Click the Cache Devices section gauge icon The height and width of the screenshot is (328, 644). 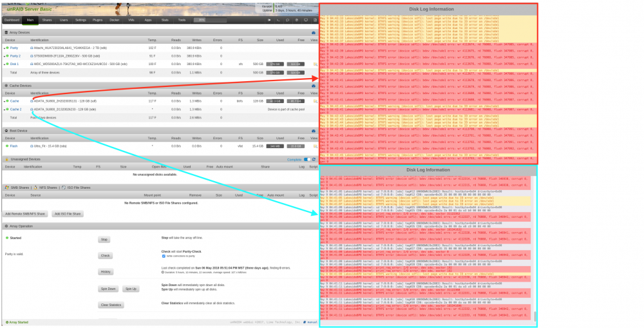[314, 86]
